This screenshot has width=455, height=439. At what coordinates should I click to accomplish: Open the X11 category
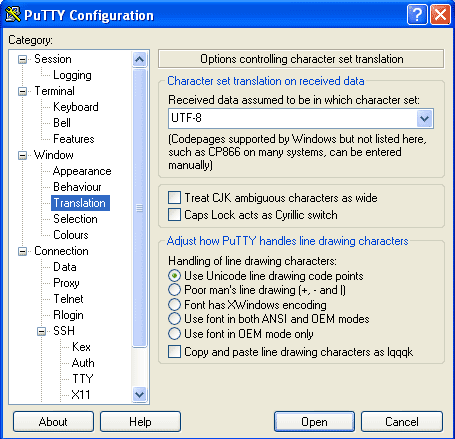(81, 395)
